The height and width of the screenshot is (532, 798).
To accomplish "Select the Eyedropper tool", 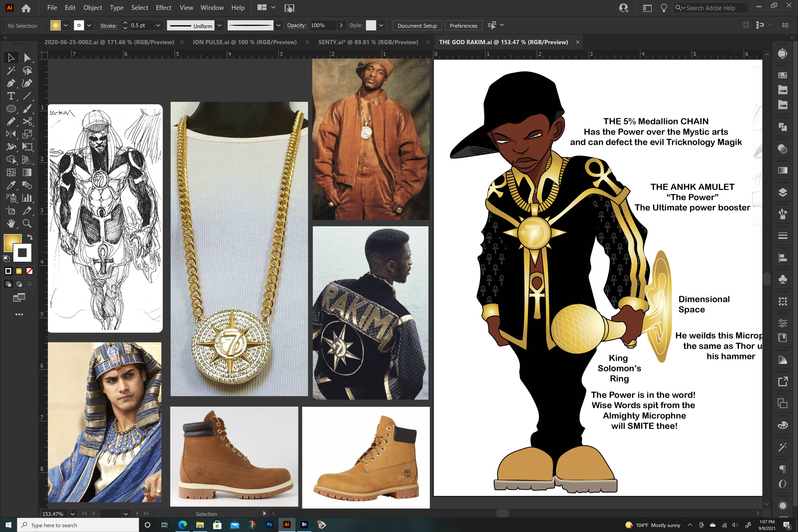I will pos(11,185).
